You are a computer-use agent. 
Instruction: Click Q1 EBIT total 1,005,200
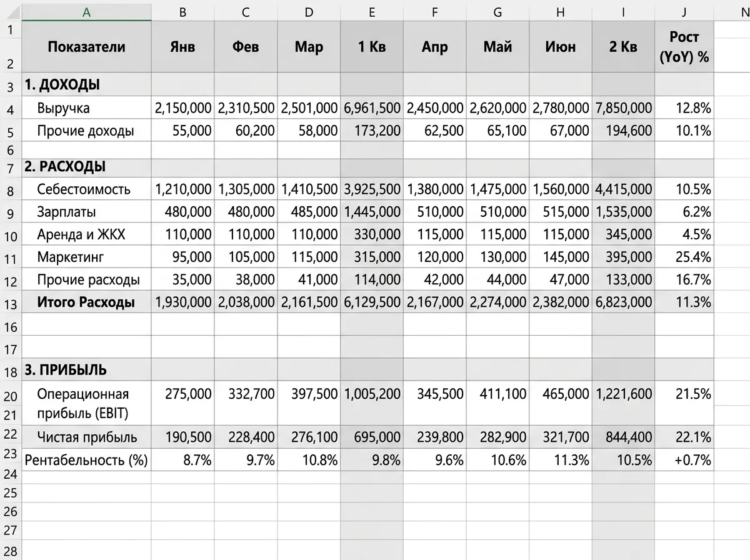(x=372, y=403)
